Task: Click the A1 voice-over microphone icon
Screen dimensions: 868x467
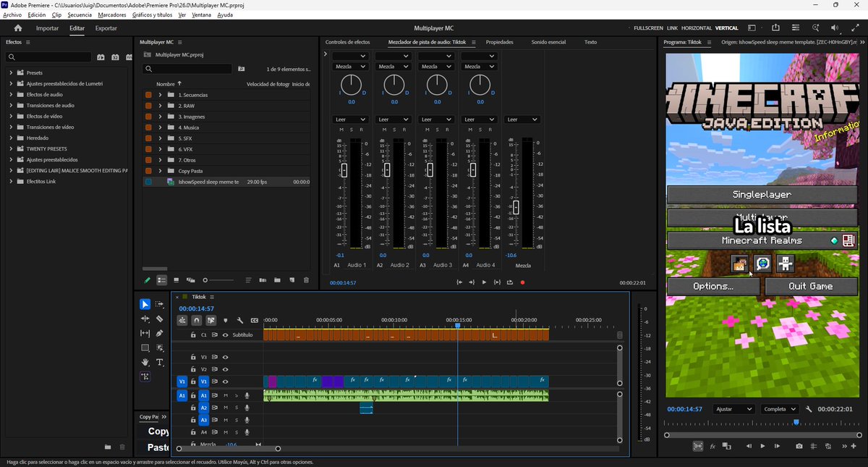Action: pos(247,396)
